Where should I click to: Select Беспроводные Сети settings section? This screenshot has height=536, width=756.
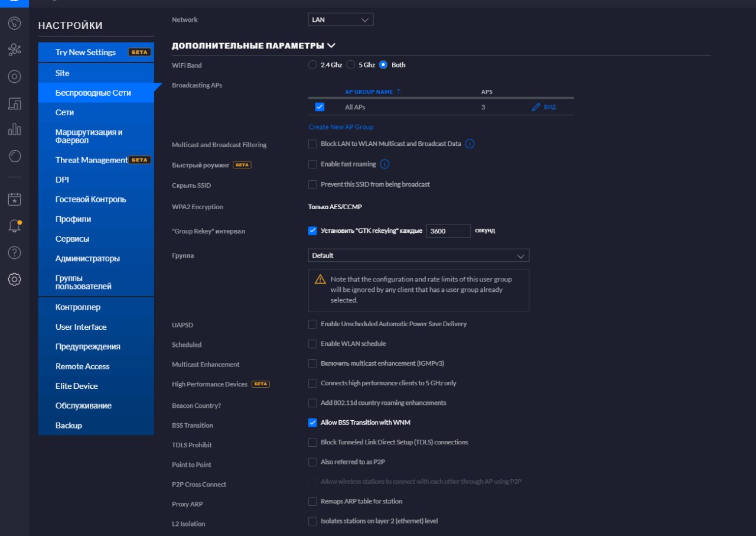click(96, 93)
